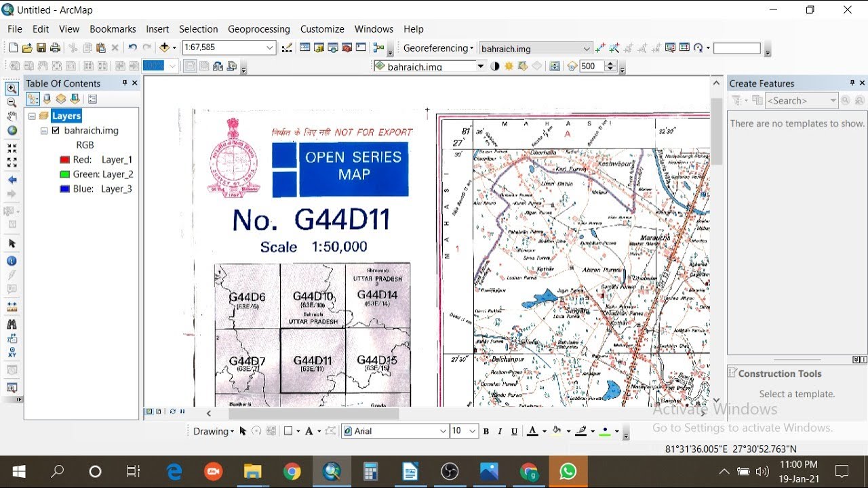Open the Editor toolbar icon
Image resolution: width=868 pixels, height=488 pixels.
(288, 47)
